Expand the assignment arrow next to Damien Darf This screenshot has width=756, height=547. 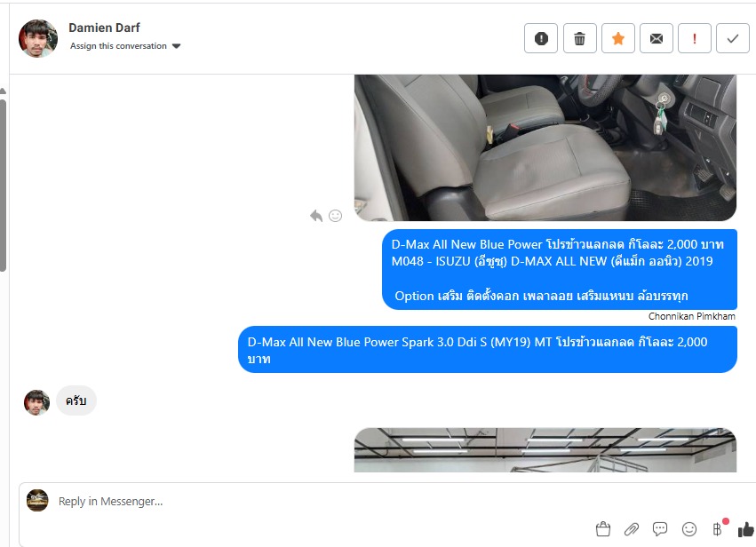click(177, 46)
